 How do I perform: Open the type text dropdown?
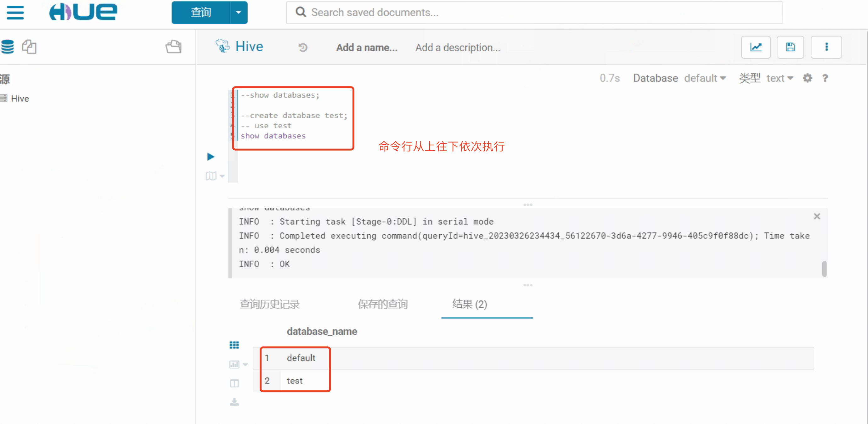click(779, 78)
